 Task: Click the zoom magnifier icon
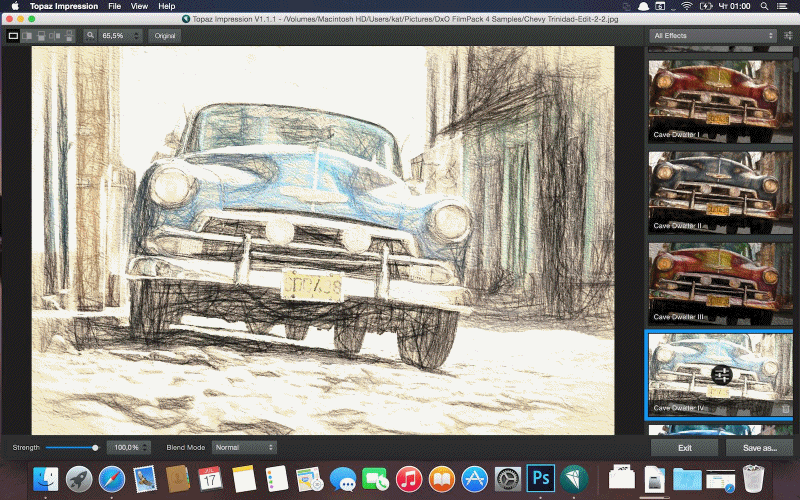pos(90,36)
